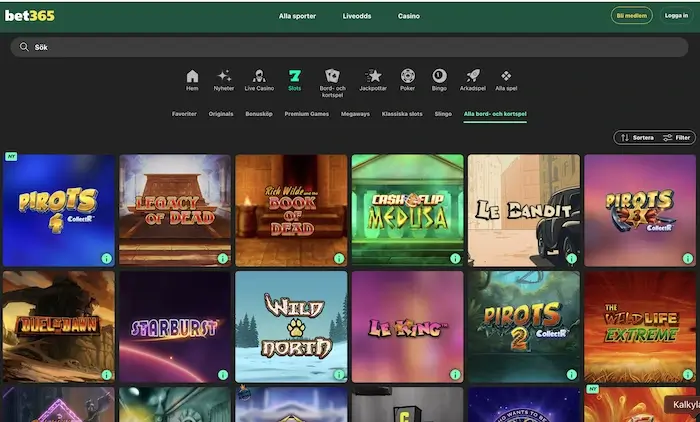
Task: Click the Logga in button
Action: coord(676,16)
